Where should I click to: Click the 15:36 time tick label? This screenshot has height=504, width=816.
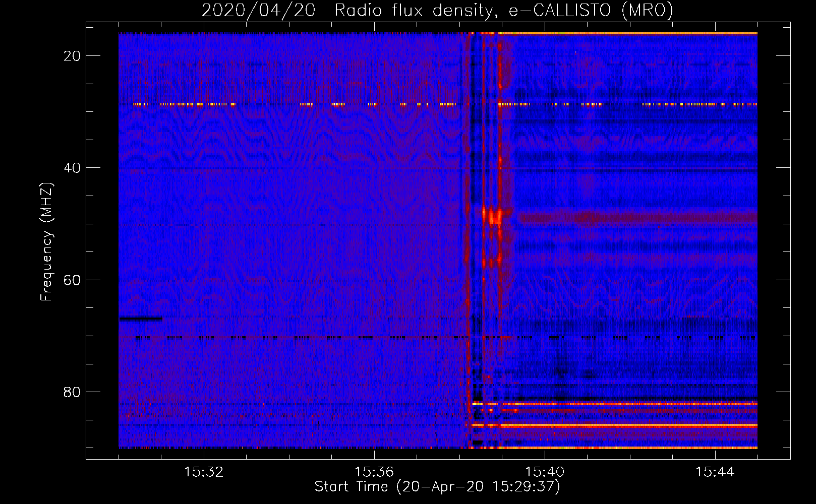coord(374,472)
